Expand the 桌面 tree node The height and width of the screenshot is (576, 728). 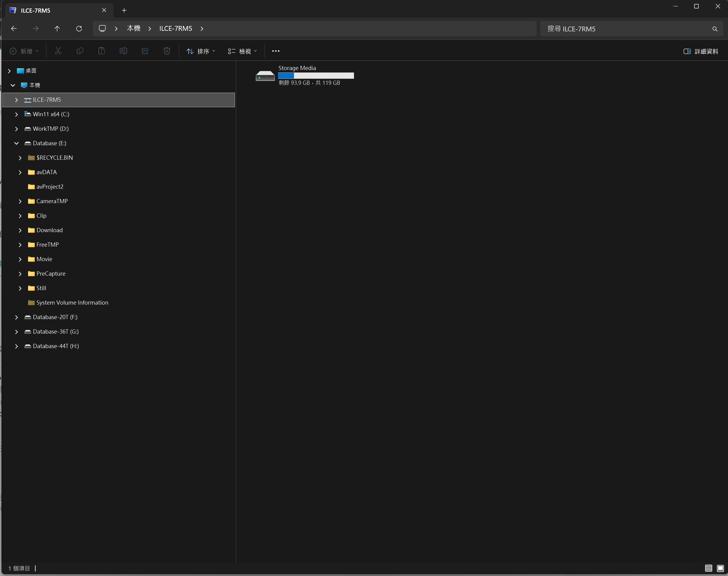[9, 71]
